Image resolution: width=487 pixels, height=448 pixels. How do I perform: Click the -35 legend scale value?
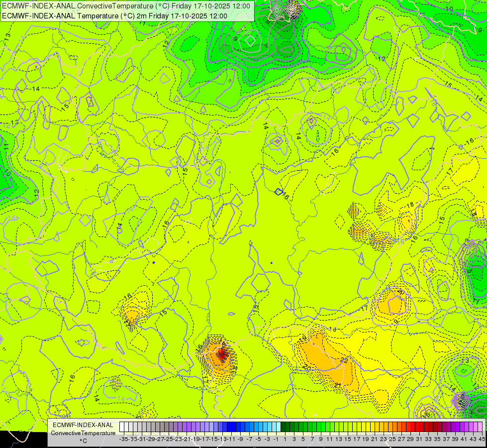[124, 439]
